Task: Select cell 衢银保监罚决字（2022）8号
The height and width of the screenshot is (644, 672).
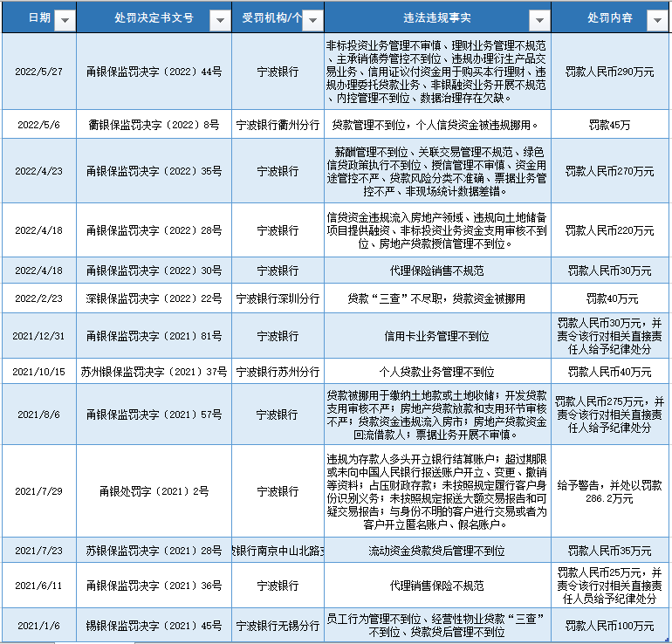Action: coord(154,125)
